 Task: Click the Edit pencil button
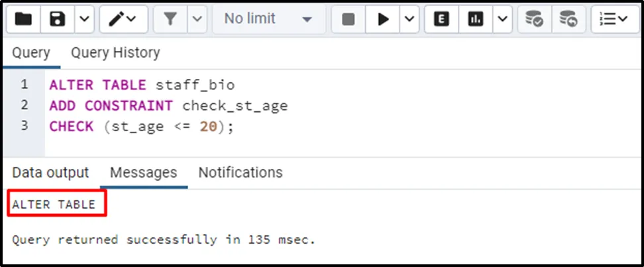pyautogui.click(x=123, y=19)
